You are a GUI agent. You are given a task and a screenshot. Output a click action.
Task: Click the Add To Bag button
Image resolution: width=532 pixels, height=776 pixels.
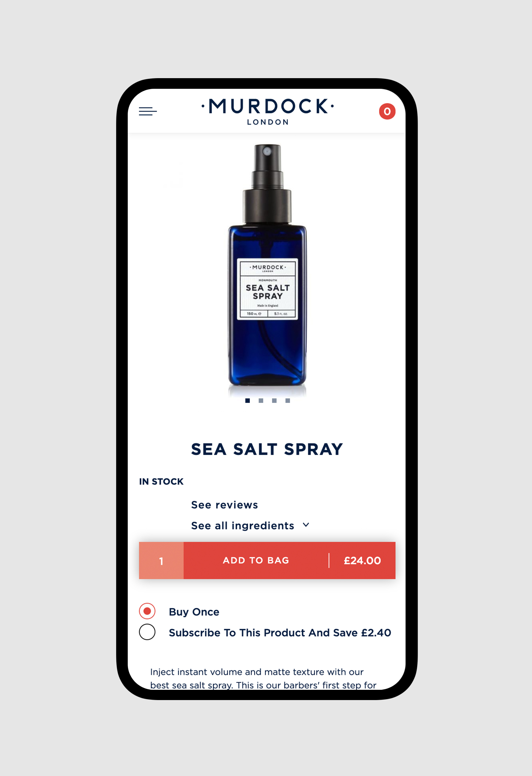pos(256,560)
